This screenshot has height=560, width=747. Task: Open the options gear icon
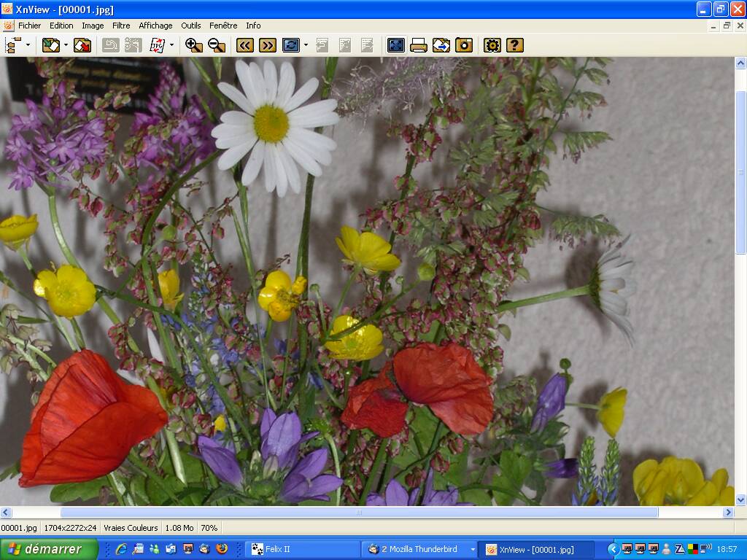coord(492,45)
